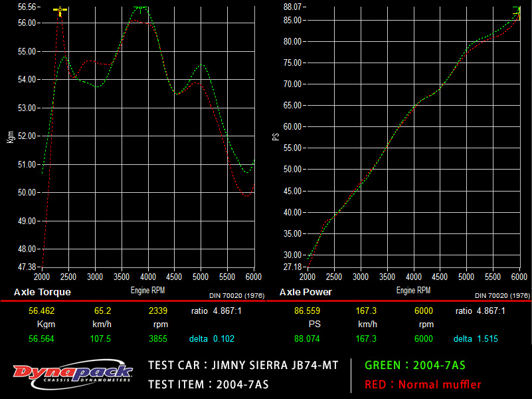Screen dimensions: 532x399
Task: Click the 2339 rpm reading
Action: point(158,311)
